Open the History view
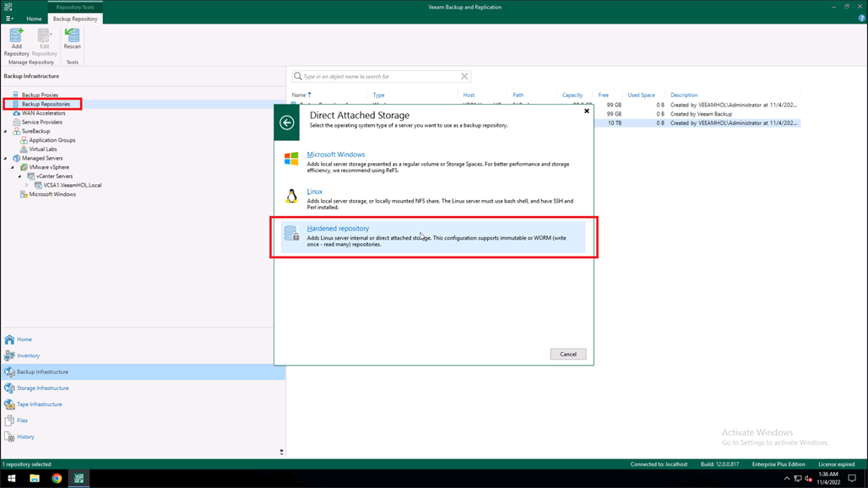The image size is (868, 488). click(25, 436)
